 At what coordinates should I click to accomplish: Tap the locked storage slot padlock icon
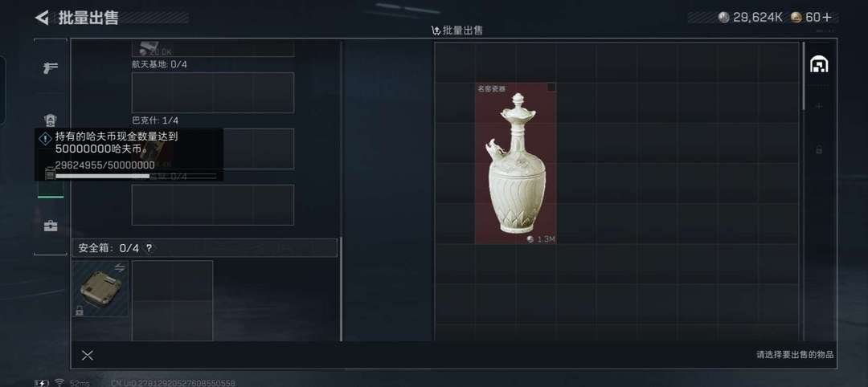(819, 149)
